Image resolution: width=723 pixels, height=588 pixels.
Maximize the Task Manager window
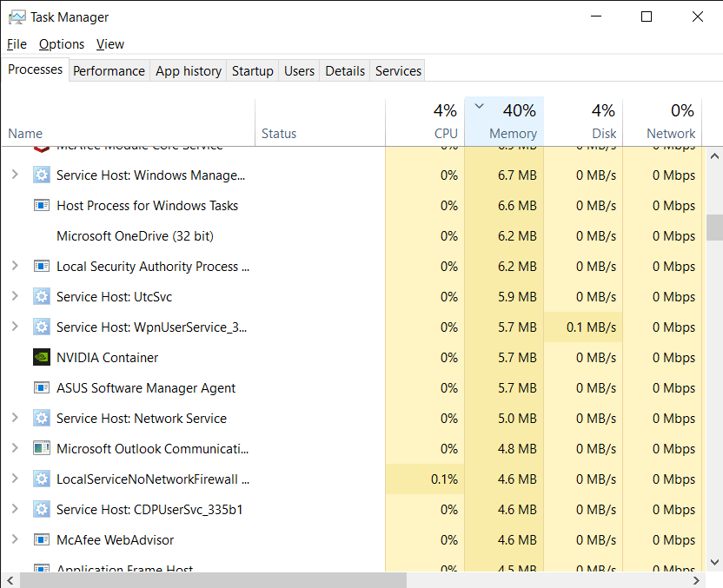click(x=647, y=17)
